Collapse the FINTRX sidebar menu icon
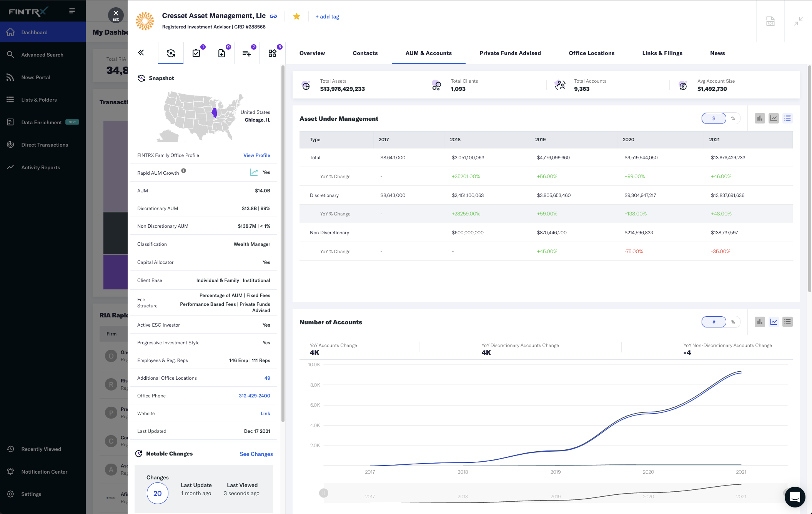This screenshot has width=812, height=514. (x=72, y=11)
